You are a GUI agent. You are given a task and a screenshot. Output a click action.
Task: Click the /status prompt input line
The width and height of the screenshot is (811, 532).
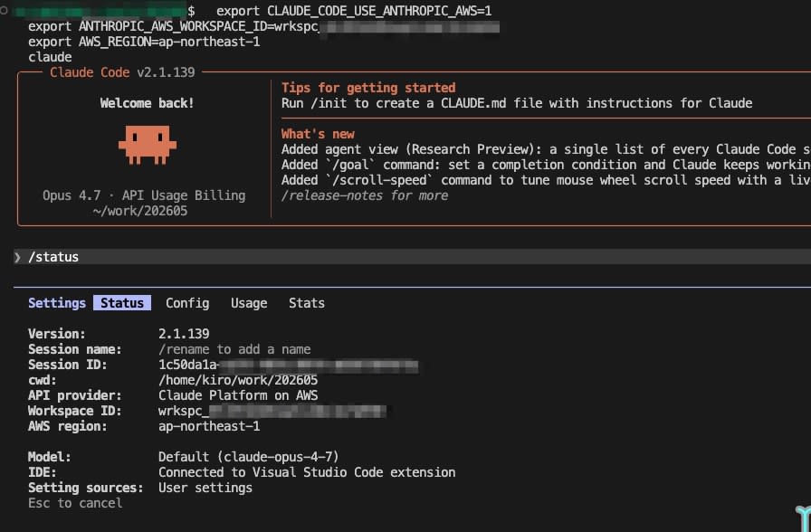(412, 257)
